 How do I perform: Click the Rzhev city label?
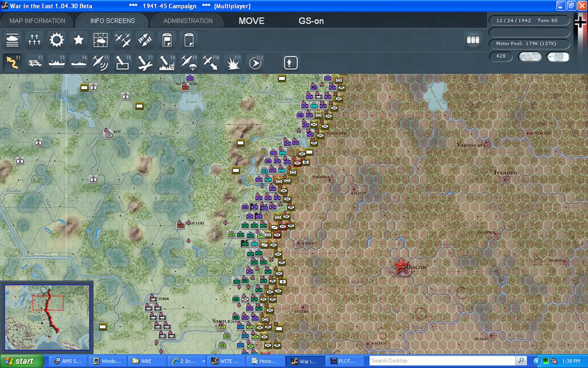tap(307, 243)
